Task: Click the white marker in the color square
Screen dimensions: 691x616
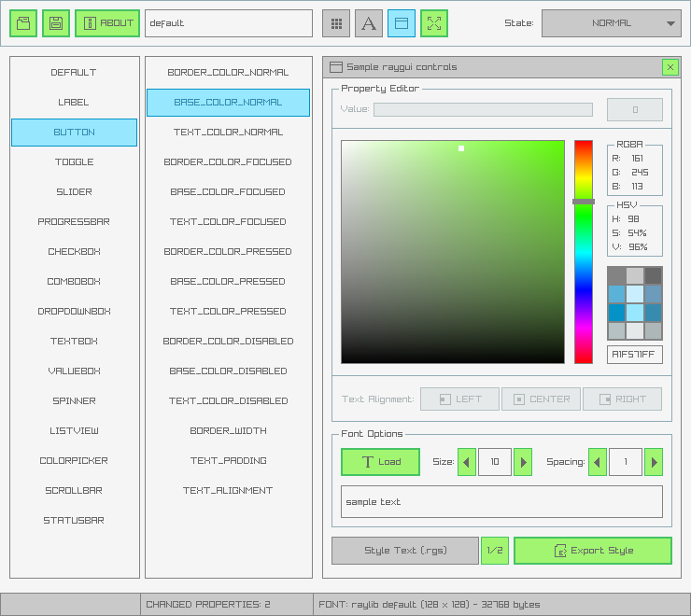Action: (x=461, y=148)
